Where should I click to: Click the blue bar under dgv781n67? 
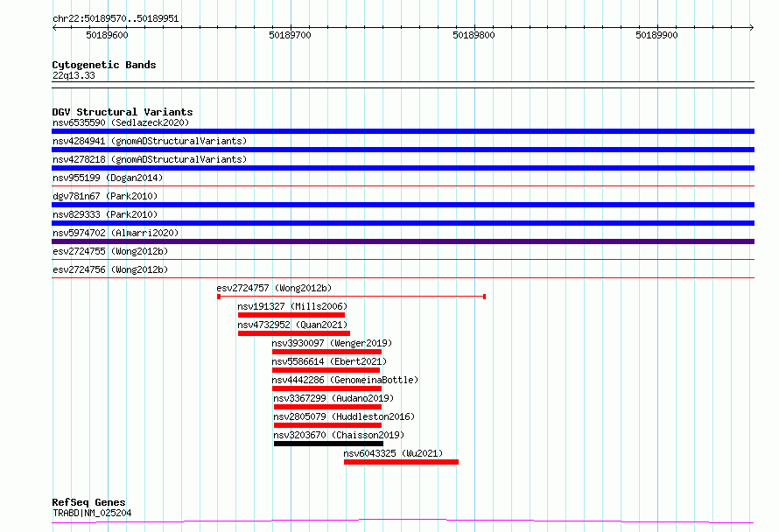[403, 205]
